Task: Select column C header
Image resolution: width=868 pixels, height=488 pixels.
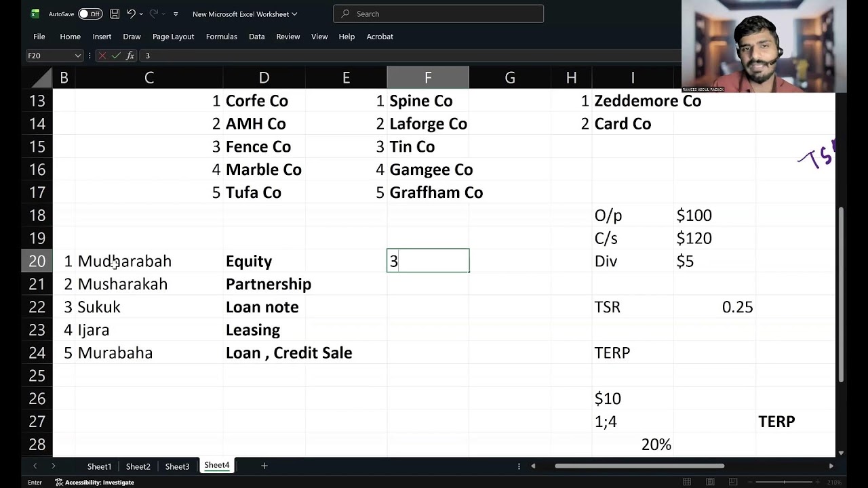Action: tap(149, 78)
